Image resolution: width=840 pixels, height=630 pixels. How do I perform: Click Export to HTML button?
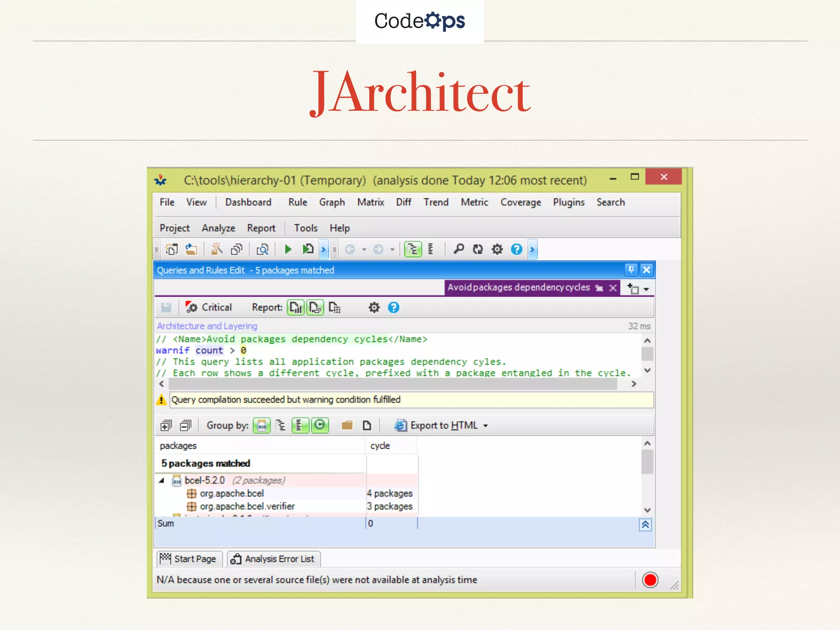pyautogui.click(x=436, y=425)
